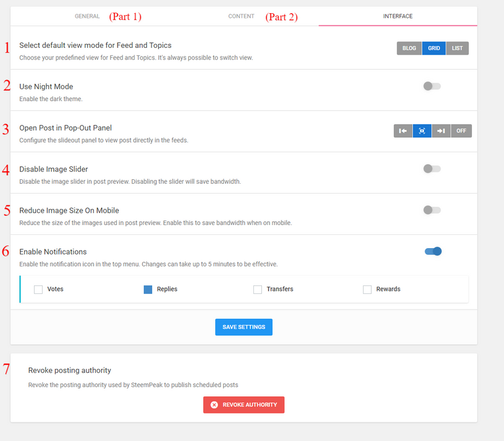Switch to the General tab
The width and height of the screenshot is (504, 441).
pyautogui.click(x=87, y=16)
